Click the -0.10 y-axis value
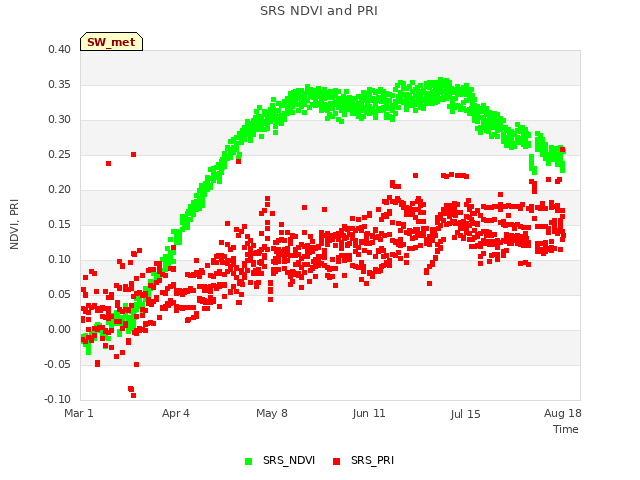640x480 pixels. point(58,400)
